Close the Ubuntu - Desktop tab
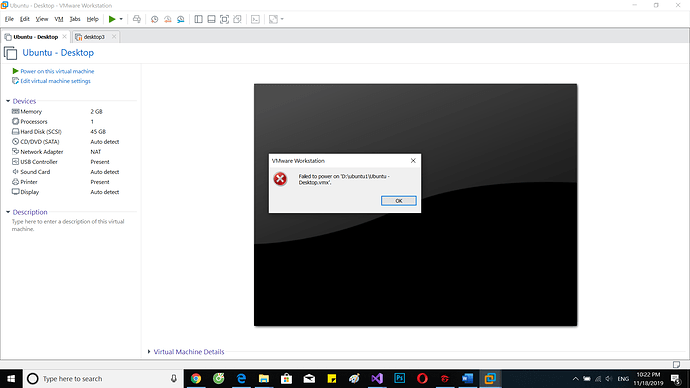Screen dimensions: 690x388 (x=65, y=37)
